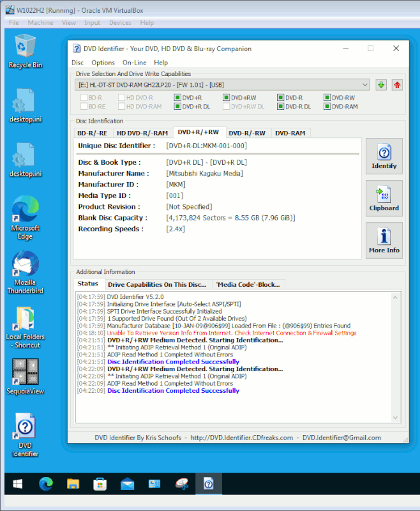
Task: Copy results using the Clipboard button
Action: 384,198
